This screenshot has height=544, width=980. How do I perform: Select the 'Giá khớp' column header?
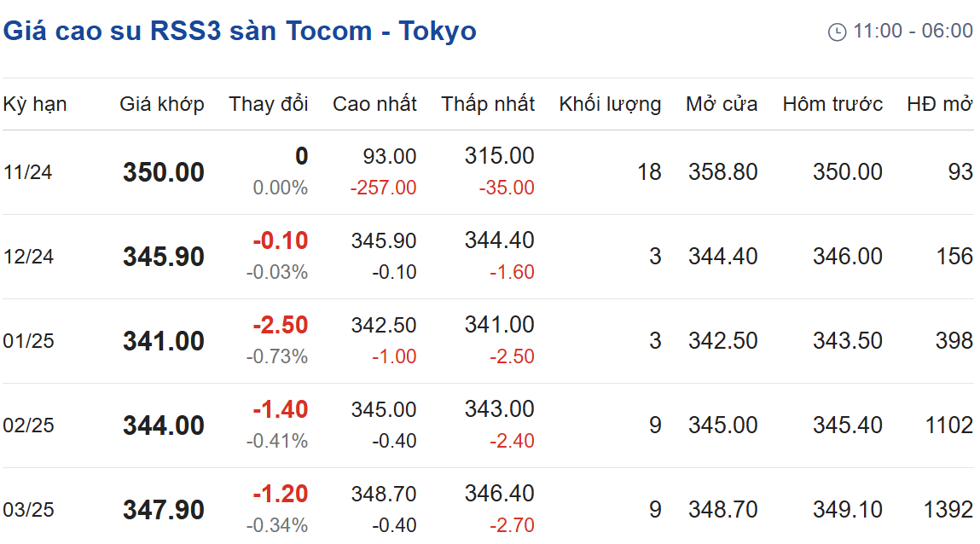(x=162, y=104)
